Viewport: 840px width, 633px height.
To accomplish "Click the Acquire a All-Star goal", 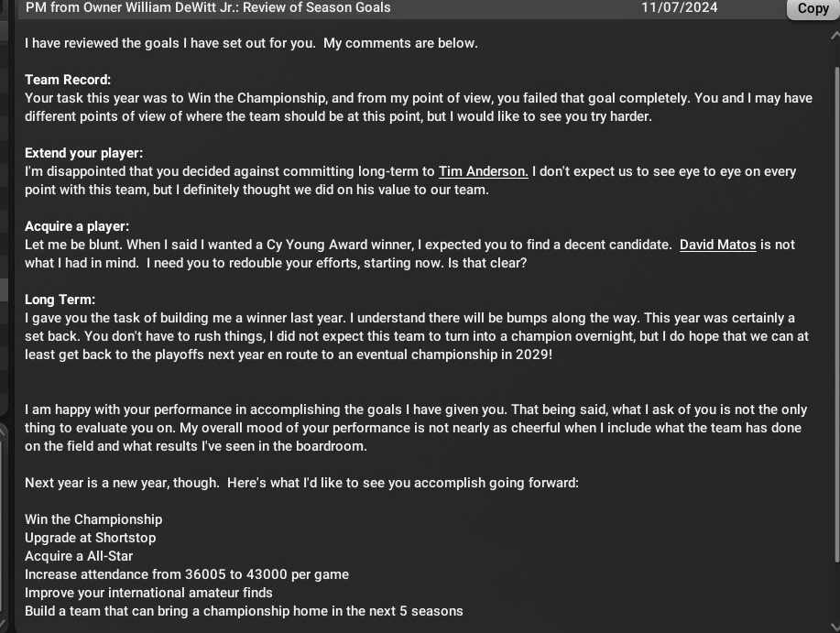I will pos(79,556).
